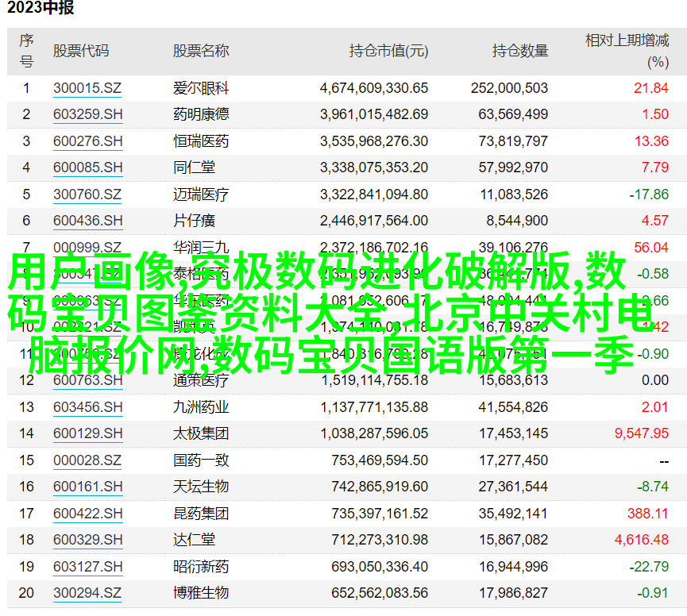Click holding quantity 16,944,996

(x=513, y=567)
